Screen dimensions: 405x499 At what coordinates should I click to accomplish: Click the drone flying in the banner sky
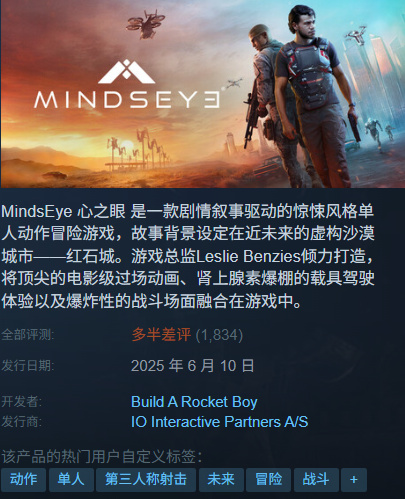click(146, 23)
